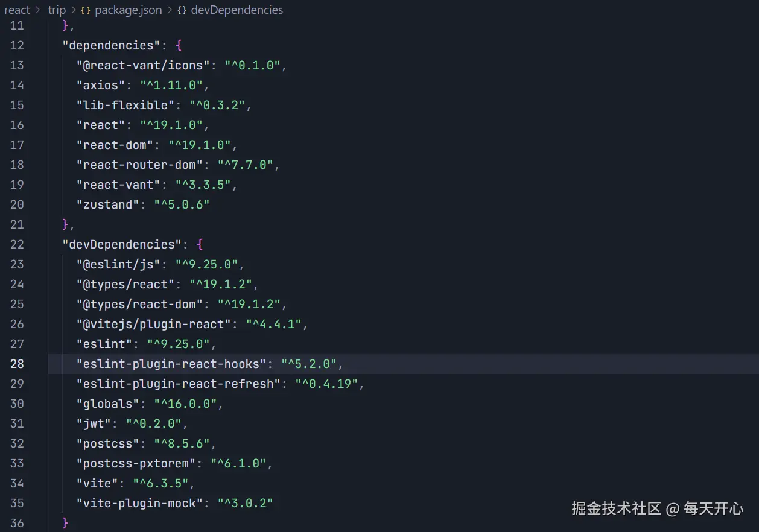Click the "react-router-dom" key text
This screenshot has width=759, height=532.
click(x=139, y=165)
